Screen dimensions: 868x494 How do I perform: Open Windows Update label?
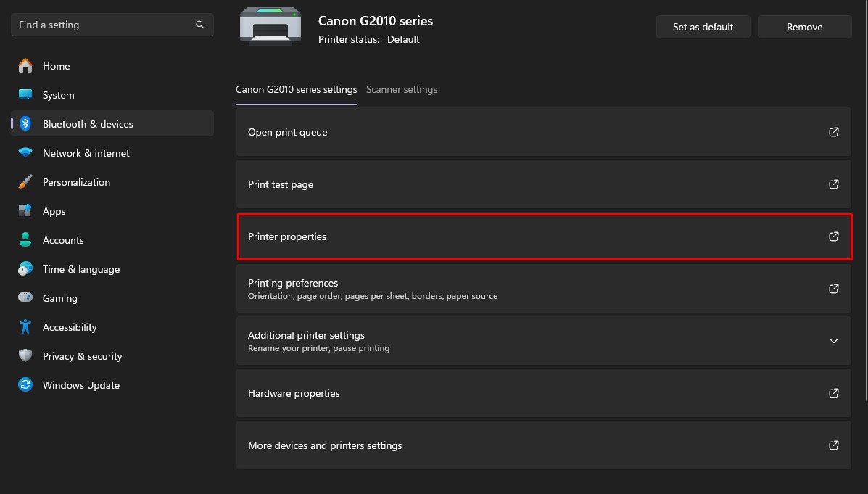tap(80, 385)
